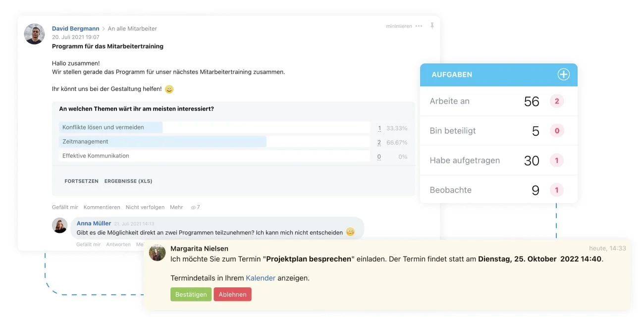This screenshot has width=644, height=327.
Task: Click the count 9 in the Beobachte row
Action: coord(536,190)
